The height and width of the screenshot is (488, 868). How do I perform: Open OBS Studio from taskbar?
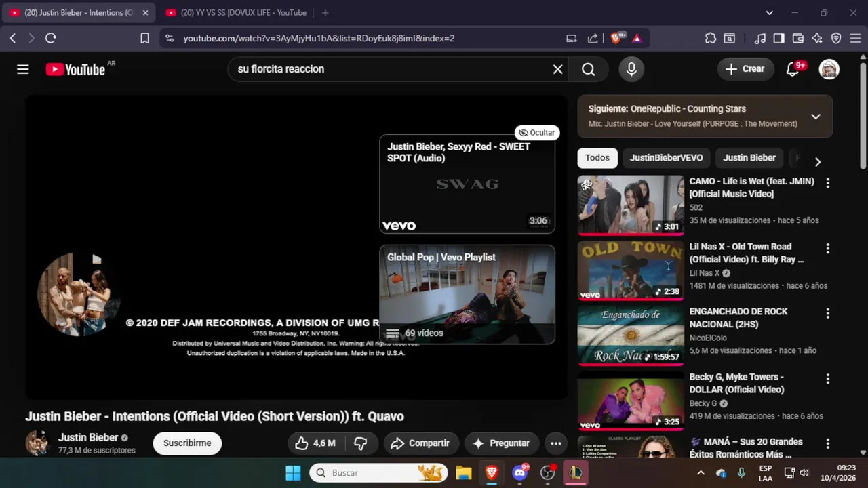548,473
